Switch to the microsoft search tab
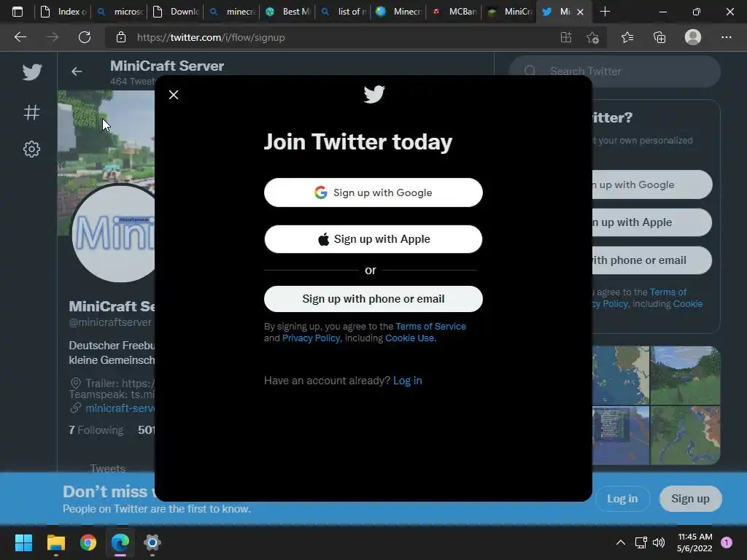The image size is (747, 560). (119, 12)
